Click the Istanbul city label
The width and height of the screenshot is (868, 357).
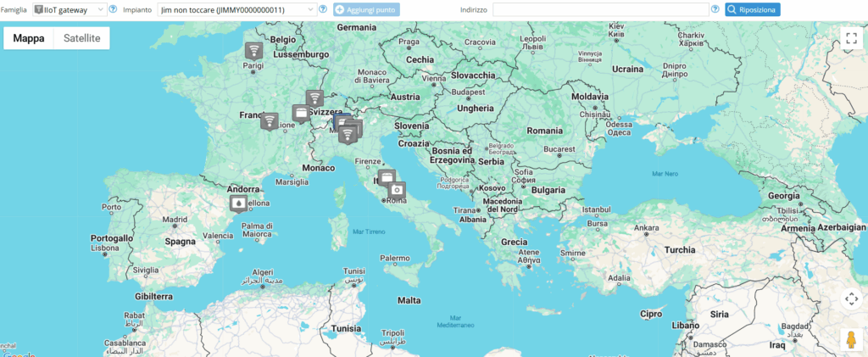596,209
